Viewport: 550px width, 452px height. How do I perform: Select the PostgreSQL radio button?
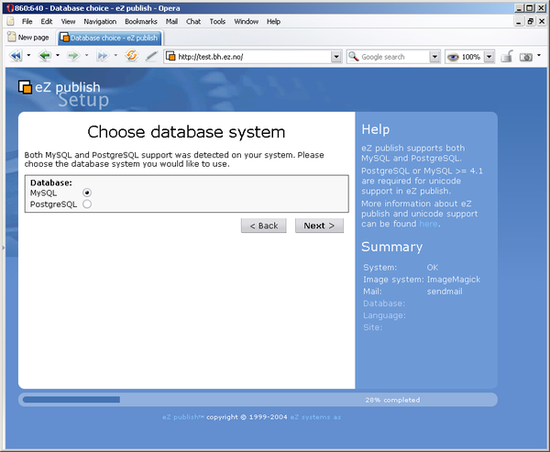point(87,204)
